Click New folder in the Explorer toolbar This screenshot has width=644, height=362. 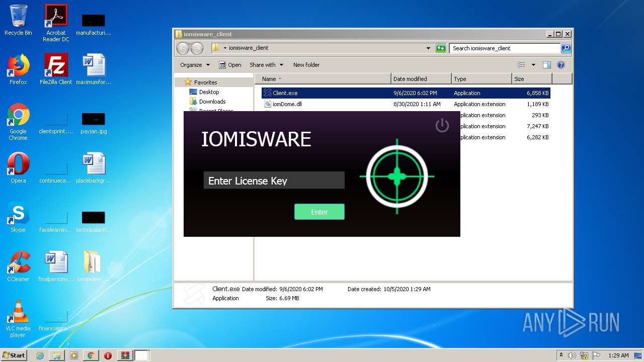click(x=306, y=65)
